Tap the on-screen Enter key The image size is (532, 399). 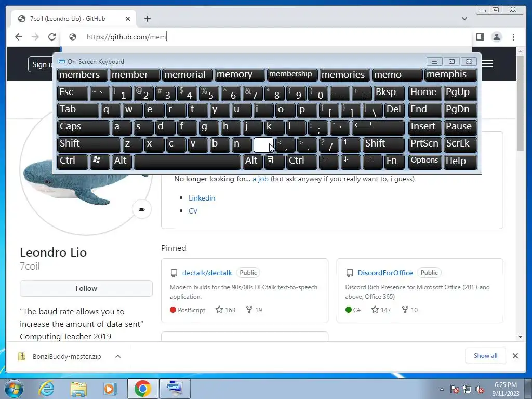[x=378, y=127]
